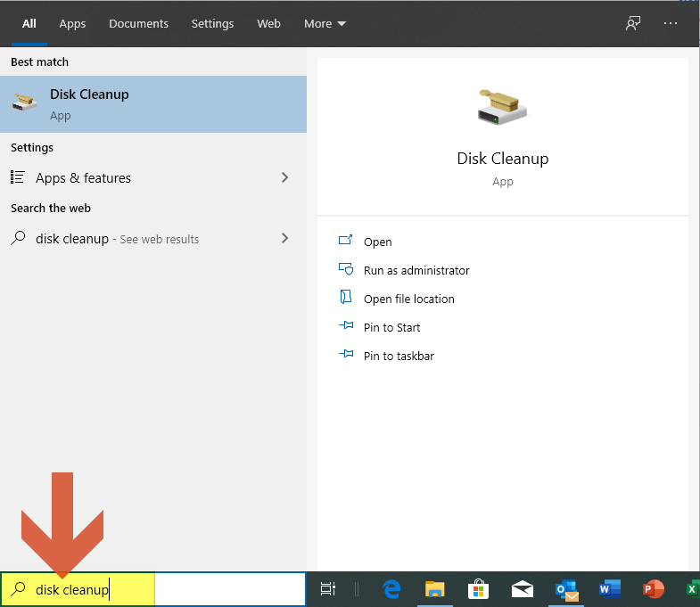The height and width of the screenshot is (607, 700).
Task: Choose Pin to taskbar
Action: click(x=399, y=357)
